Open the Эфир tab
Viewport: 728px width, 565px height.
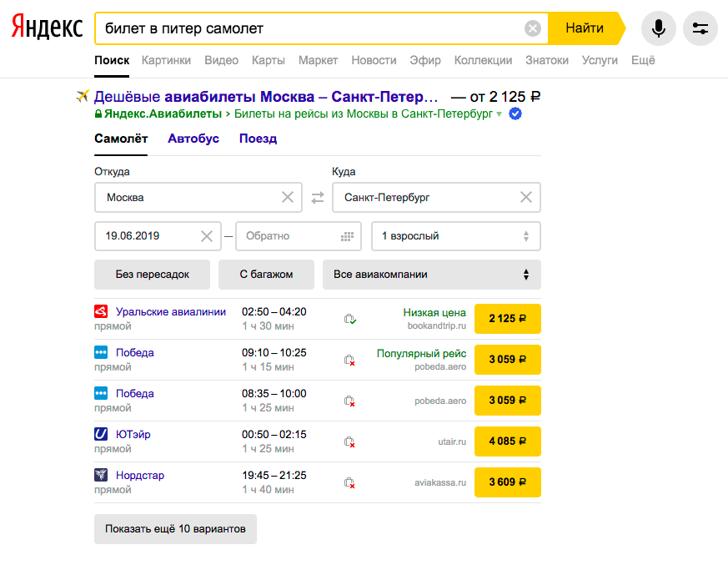click(x=425, y=60)
